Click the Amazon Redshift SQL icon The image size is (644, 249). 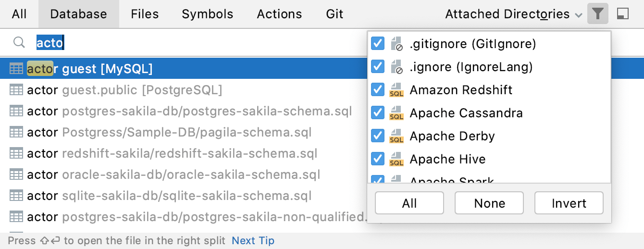tap(396, 90)
